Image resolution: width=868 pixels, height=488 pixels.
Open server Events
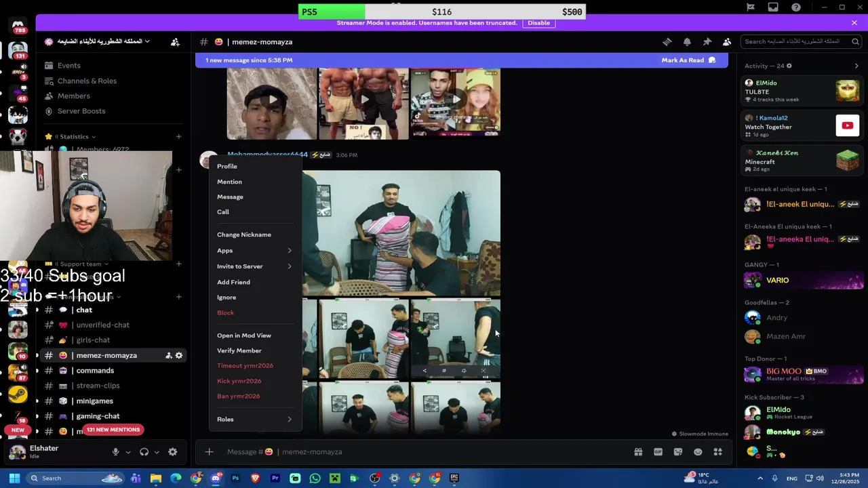(x=68, y=66)
